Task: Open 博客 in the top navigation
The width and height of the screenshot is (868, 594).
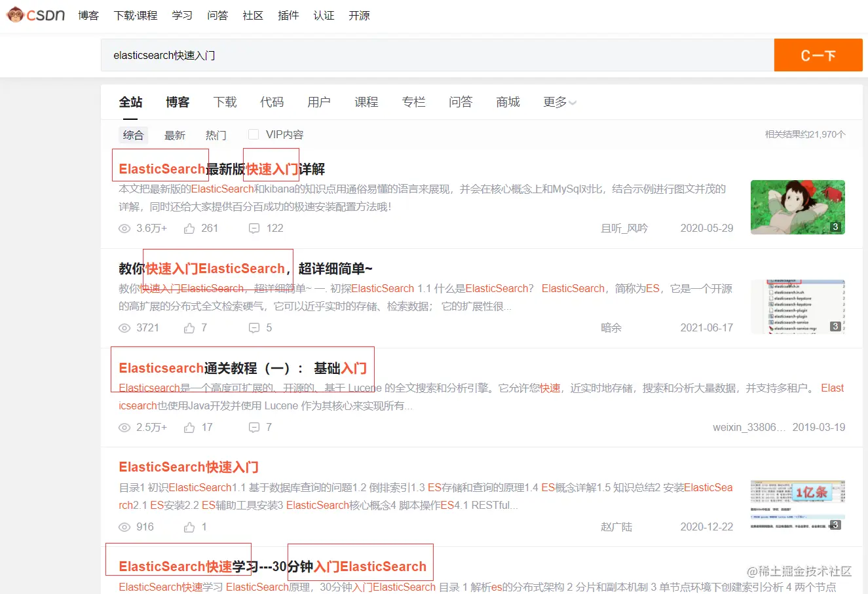Action: [88, 15]
